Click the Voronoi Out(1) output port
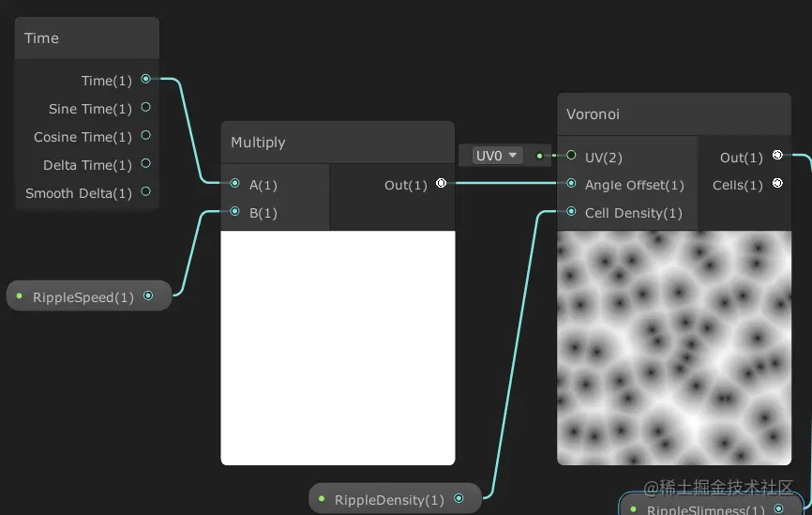 777,155
